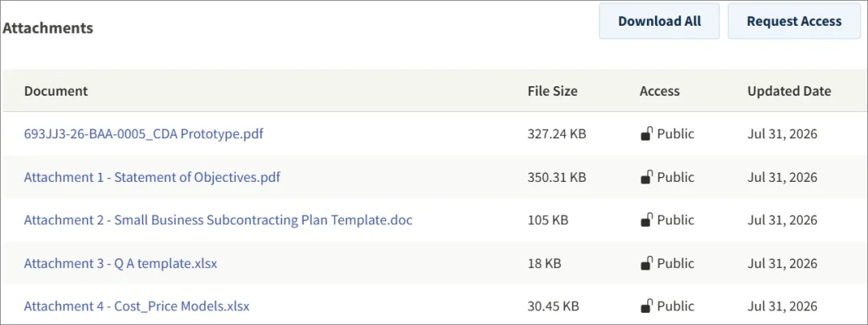Click the Updated Date column header
868x325 pixels.
point(789,91)
